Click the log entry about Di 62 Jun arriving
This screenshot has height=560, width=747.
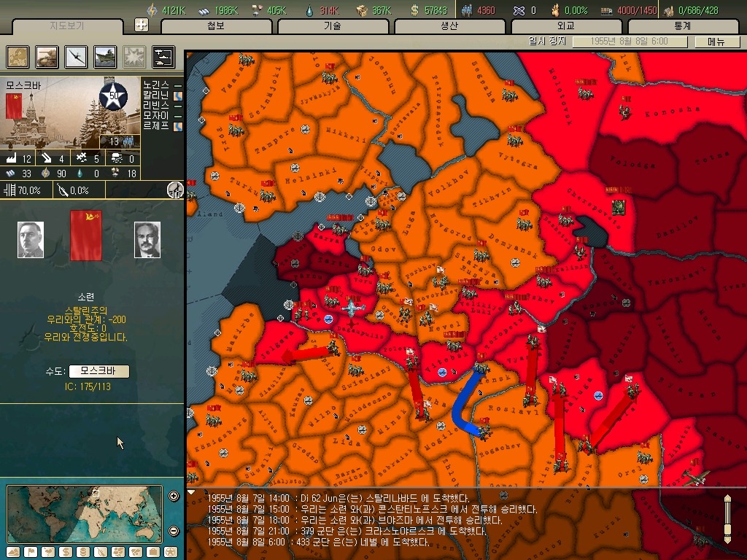click(x=338, y=498)
